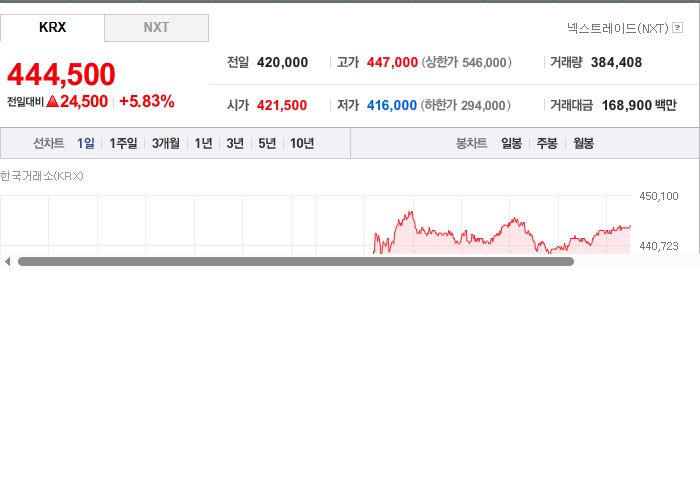Click the low price 416,000
Viewport: 700px width, 490px height.
(392, 105)
